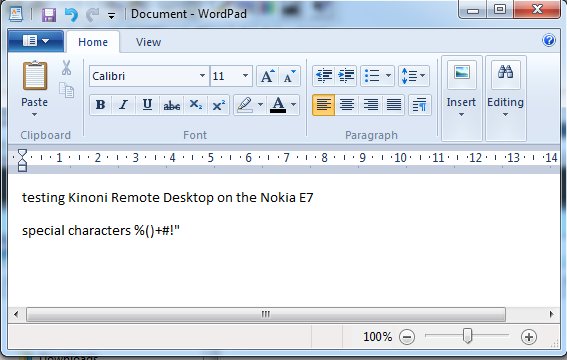This screenshot has height=360, width=567.
Task: Click the Cut scissors icon
Action: pyautogui.click(x=66, y=68)
